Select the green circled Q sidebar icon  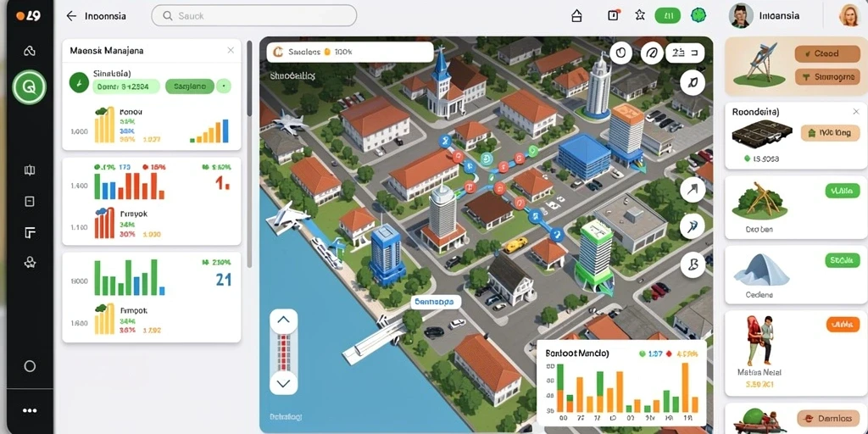30,87
